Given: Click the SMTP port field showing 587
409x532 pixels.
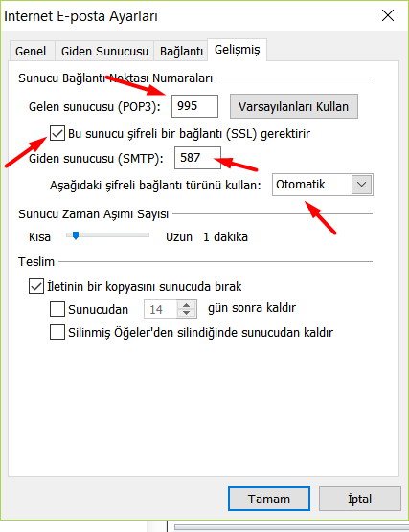Looking at the screenshot, I should [x=197, y=158].
